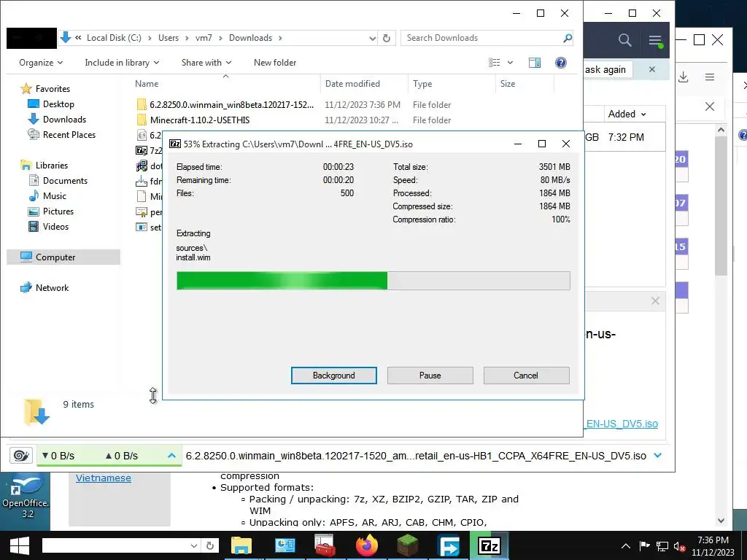This screenshot has height=560, width=747.
Task: Open the toolbox app on the taskbar
Action: [x=325, y=545]
